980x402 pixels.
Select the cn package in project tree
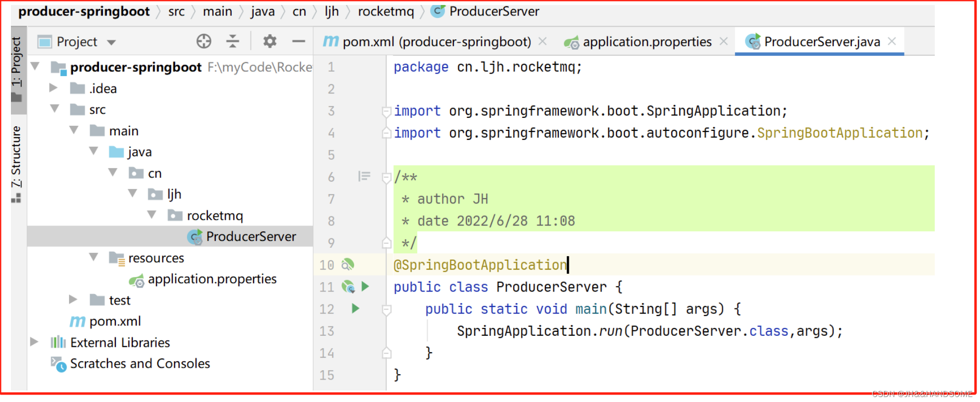point(155,173)
